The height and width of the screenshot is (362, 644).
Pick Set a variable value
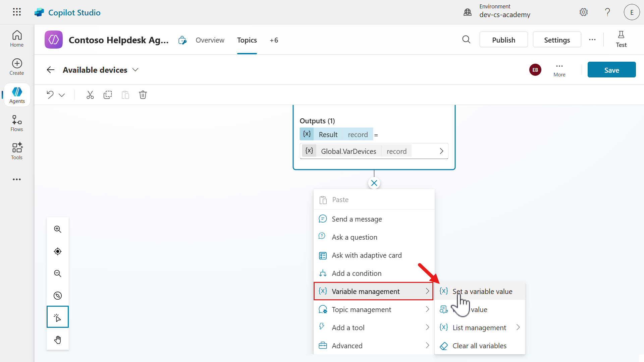(x=482, y=291)
